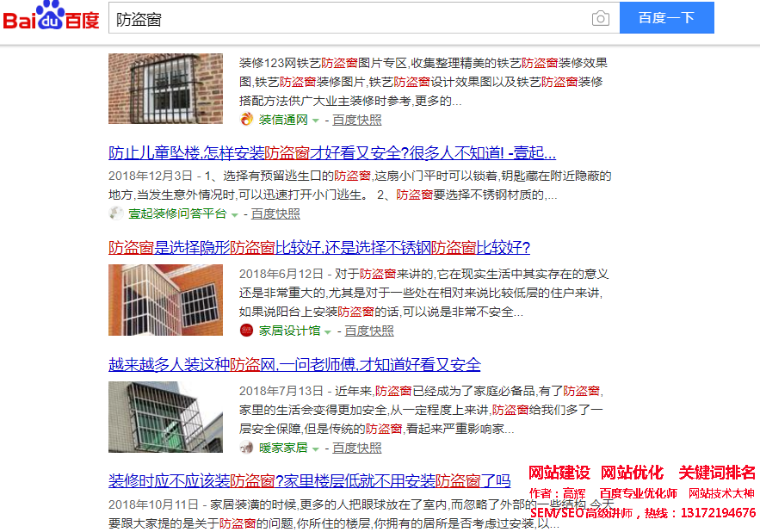Expand dropdown arrow beside 壹起装修问答平台

(x=234, y=214)
